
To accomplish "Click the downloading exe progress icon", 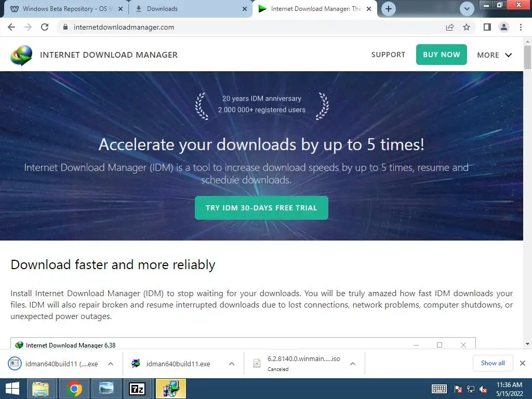I will pyautogui.click(x=15, y=363).
